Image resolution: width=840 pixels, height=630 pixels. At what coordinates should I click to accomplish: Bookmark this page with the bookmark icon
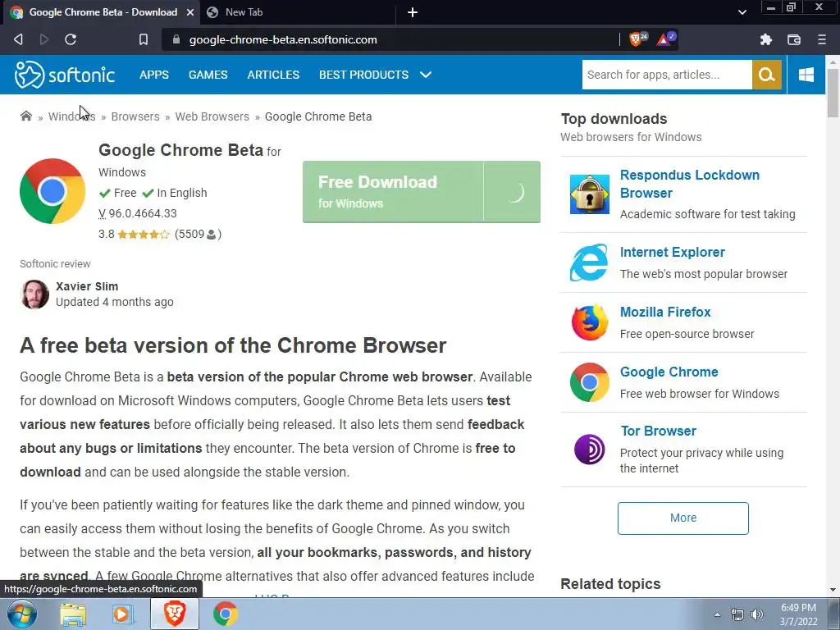tap(144, 39)
